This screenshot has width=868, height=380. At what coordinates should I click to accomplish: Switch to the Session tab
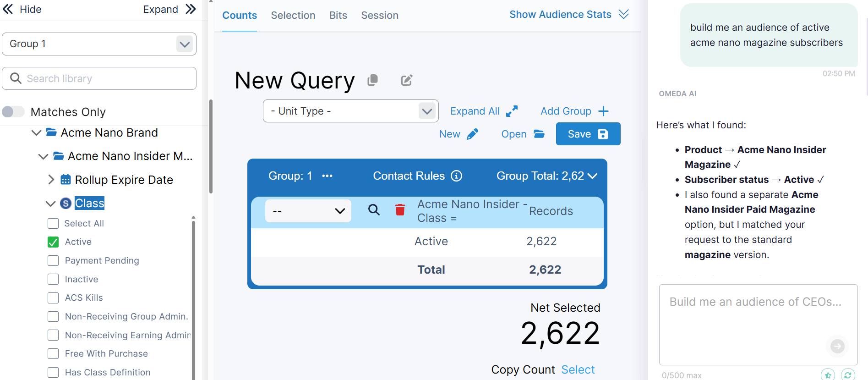tap(380, 15)
